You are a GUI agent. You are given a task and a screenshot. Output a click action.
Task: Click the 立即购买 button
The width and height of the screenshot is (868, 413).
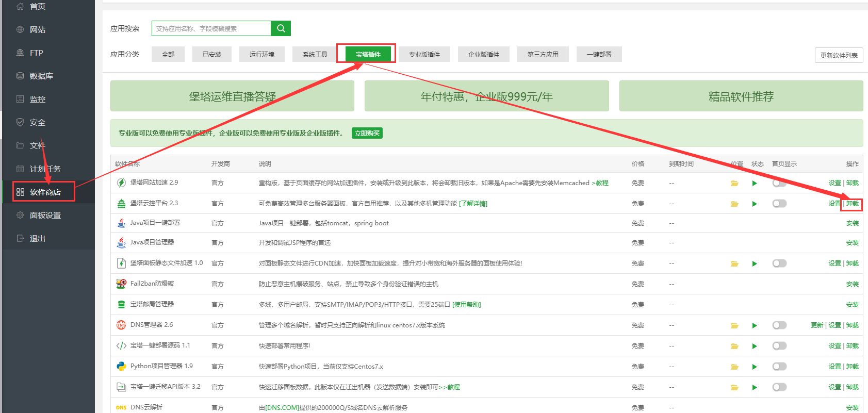(367, 133)
